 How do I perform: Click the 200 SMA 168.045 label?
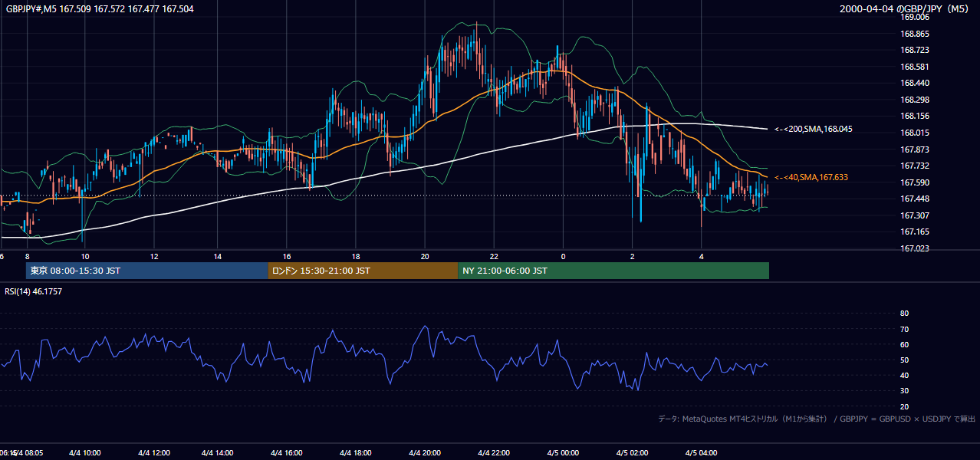click(x=813, y=130)
